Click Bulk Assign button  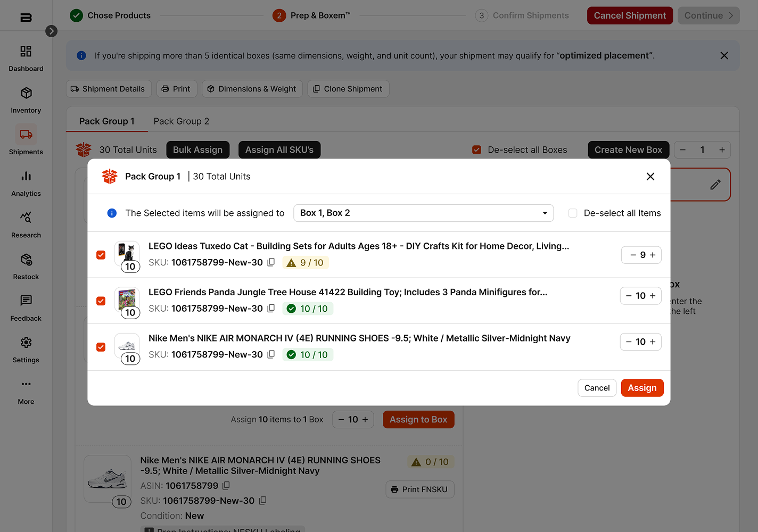click(198, 150)
